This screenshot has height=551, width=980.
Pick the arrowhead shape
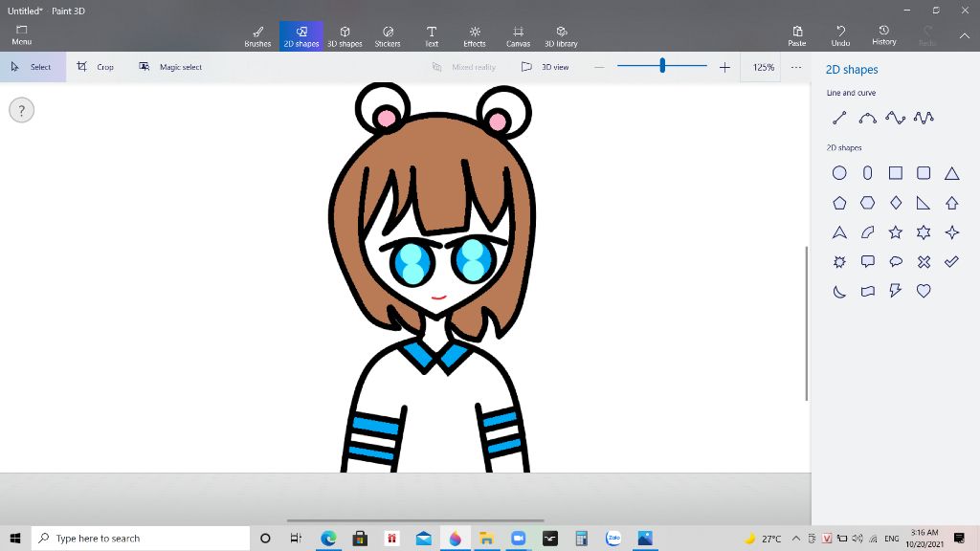[839, 232]
